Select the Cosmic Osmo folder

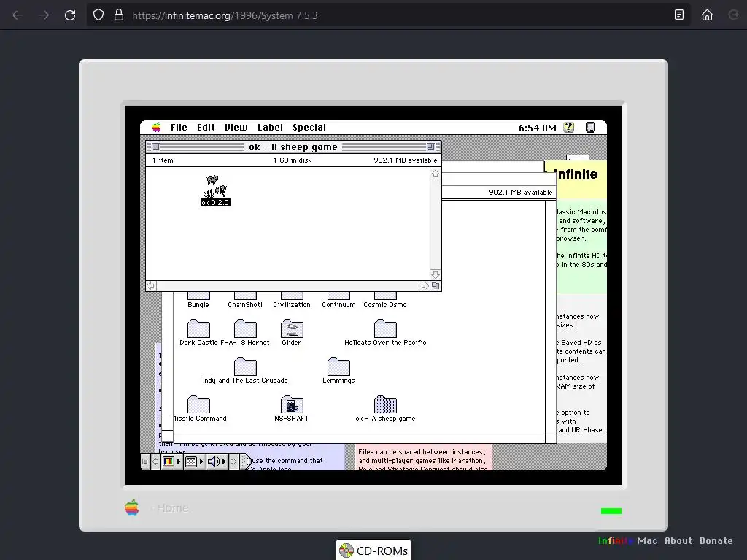tap(385, 300)
